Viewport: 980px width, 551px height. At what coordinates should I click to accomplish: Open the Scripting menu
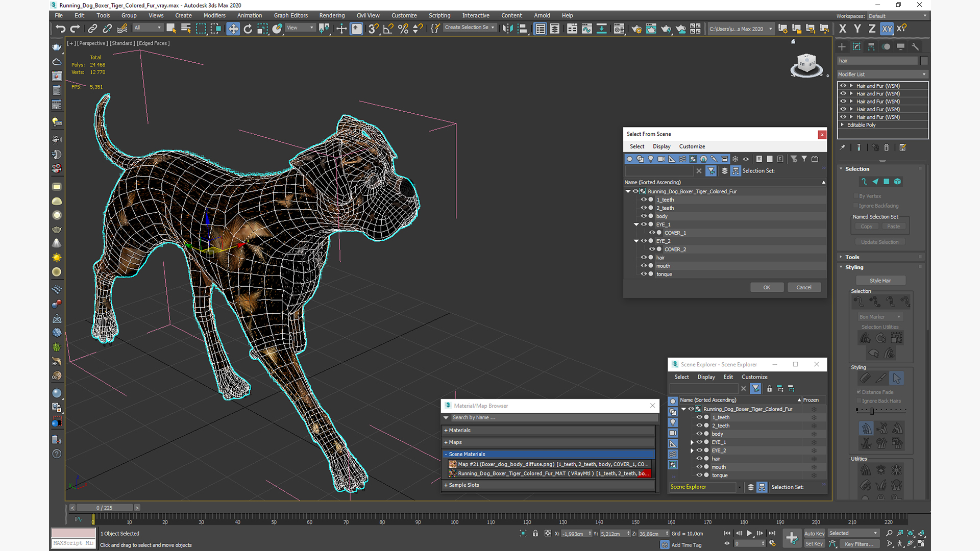click(439, 16)
